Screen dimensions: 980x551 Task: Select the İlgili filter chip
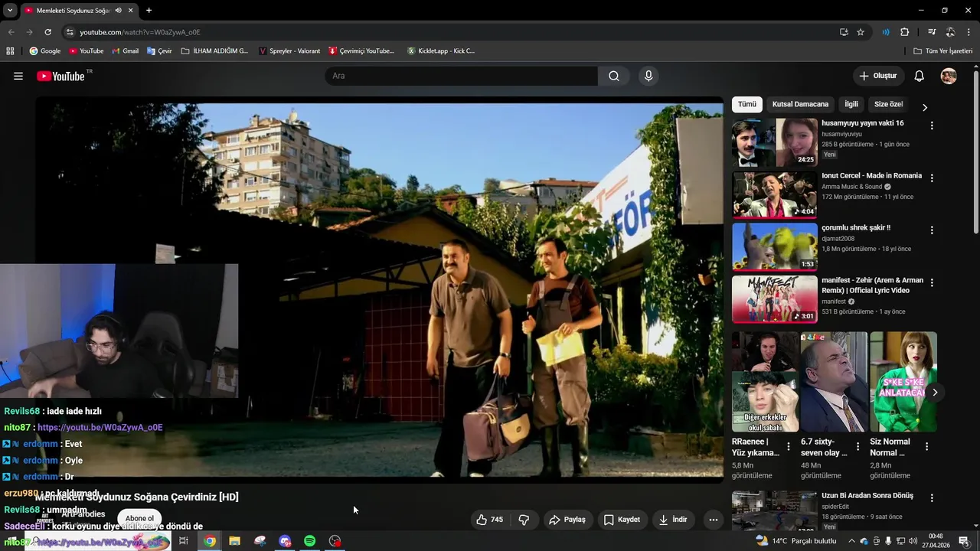851,104
